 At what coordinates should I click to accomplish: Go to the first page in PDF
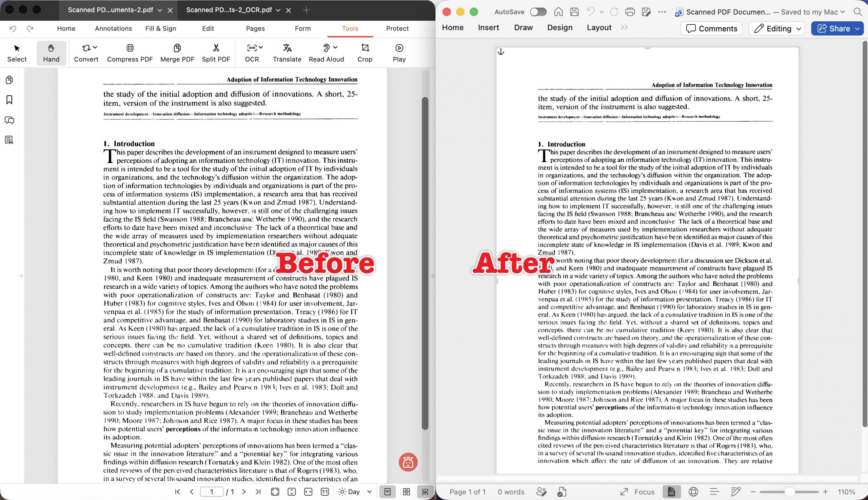coord(178,492)
